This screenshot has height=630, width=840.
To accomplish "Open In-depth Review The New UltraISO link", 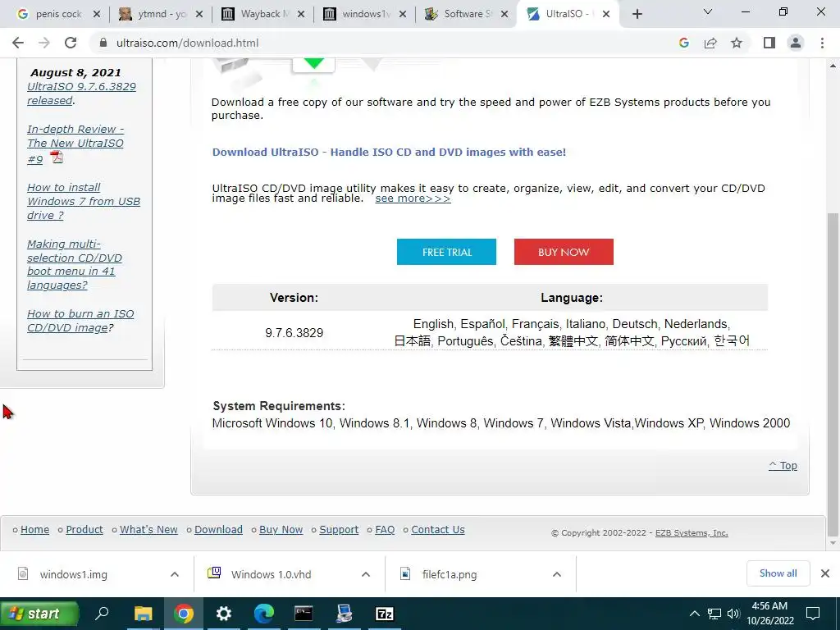I will 75,144.
